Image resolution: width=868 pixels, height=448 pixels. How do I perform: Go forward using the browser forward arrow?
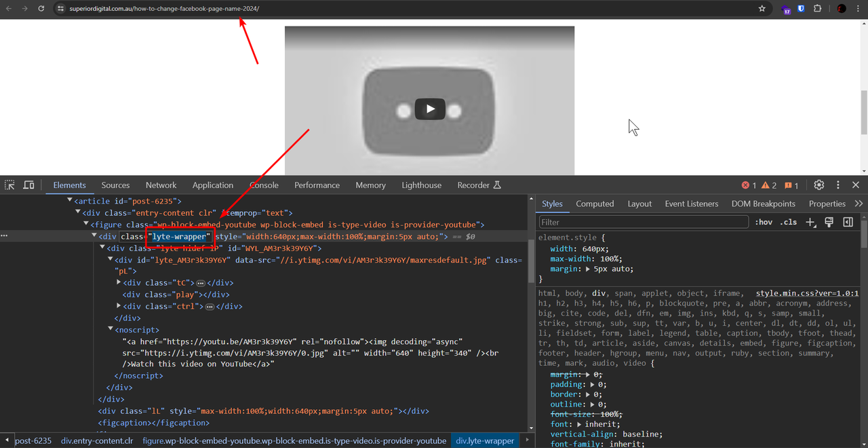(x=25, y=9)
